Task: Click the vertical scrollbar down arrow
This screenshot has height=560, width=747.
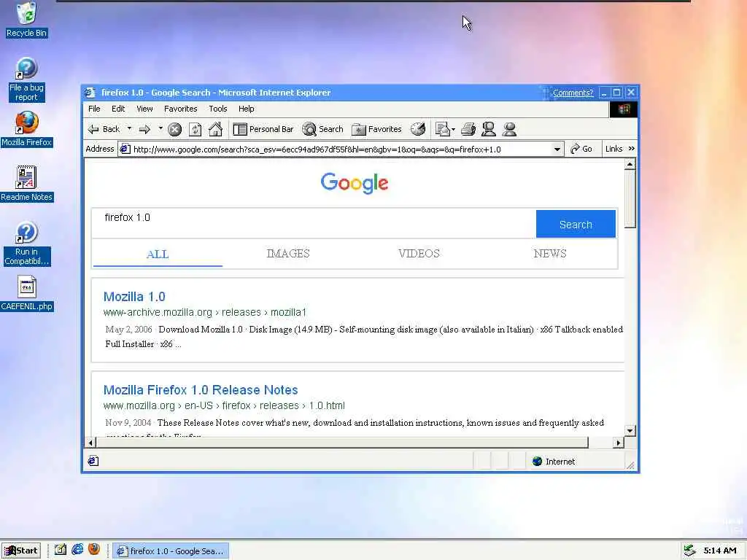Action: (630, 431)
